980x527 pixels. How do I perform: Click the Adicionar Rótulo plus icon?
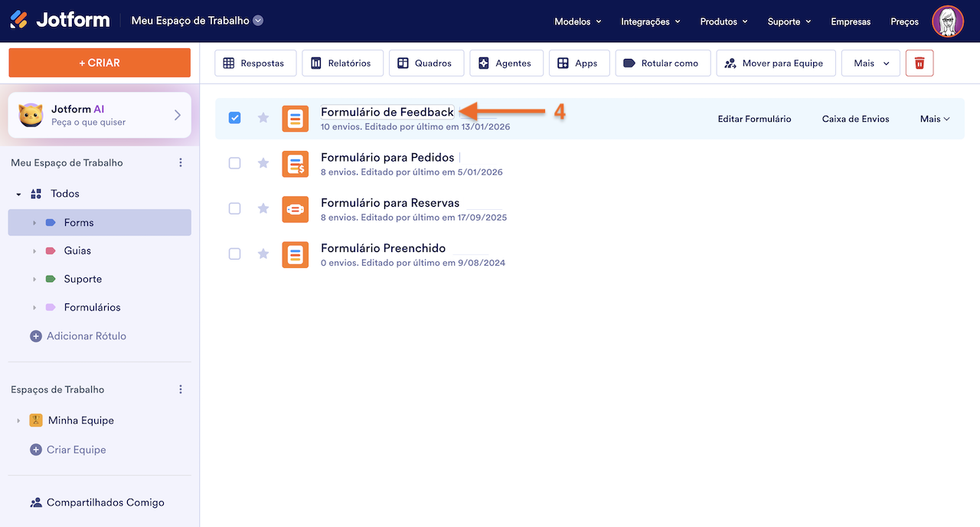pyautogui.click(x=35, y=336)
